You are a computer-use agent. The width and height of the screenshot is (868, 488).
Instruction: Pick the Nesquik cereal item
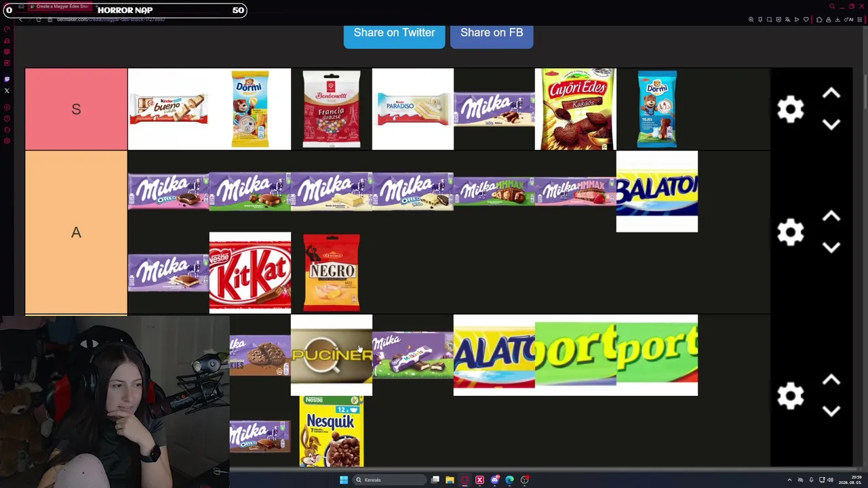click(332, 432)
